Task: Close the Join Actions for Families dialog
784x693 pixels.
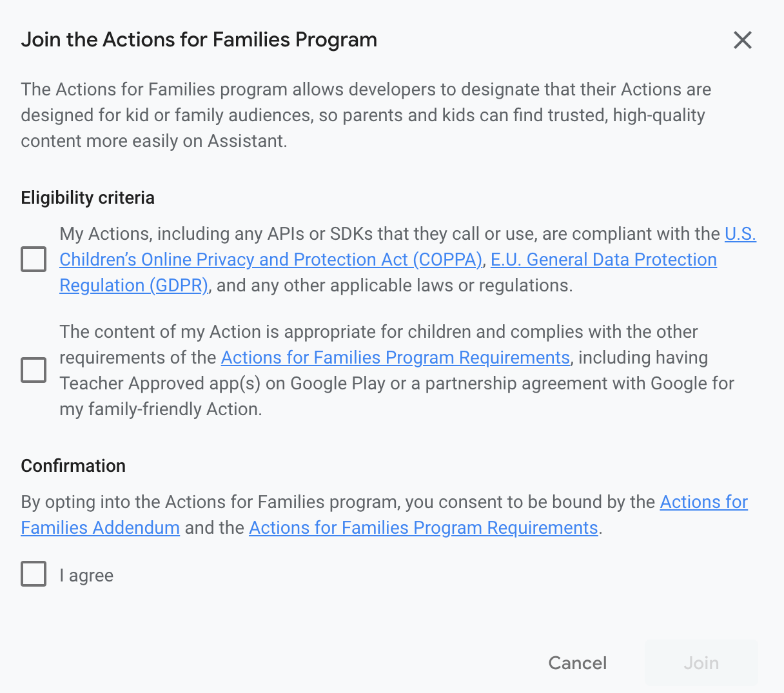Action: (x=743, y=40)
